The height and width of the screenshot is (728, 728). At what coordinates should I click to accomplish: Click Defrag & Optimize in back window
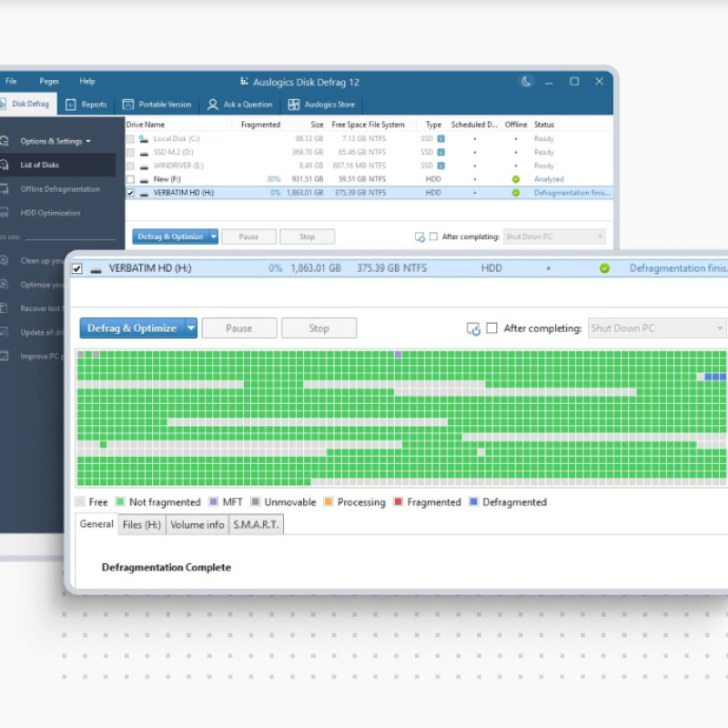click(x=170, y=237)
